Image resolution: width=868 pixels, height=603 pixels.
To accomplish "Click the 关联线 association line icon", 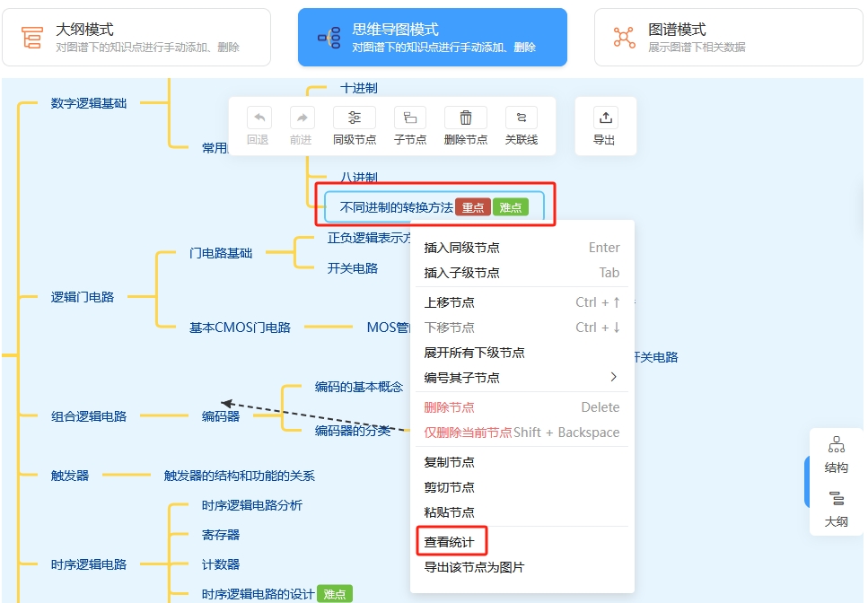I will coord(521,118).
